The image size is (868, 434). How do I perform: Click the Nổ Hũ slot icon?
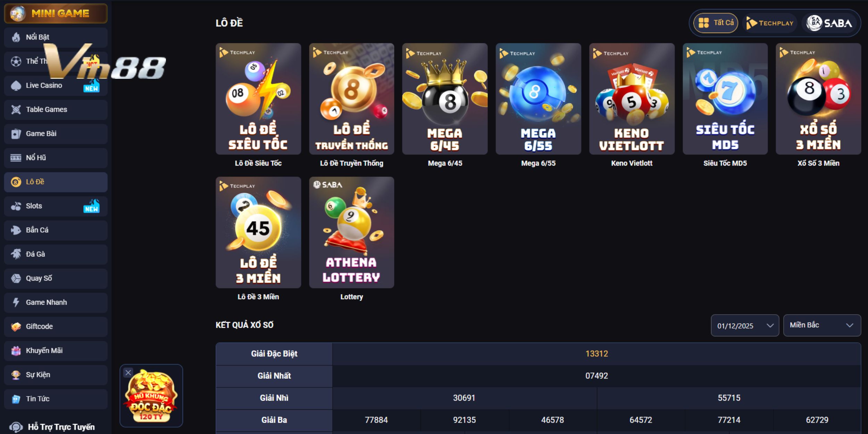click(16, 158)
